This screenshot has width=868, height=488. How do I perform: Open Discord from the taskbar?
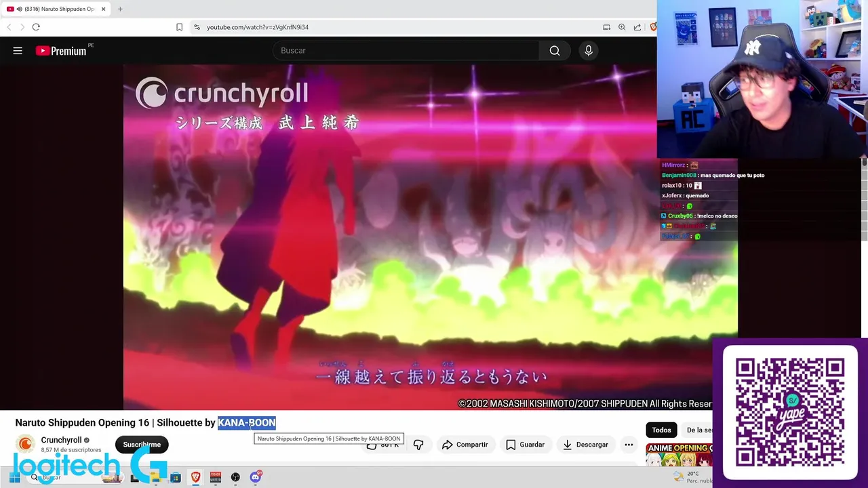click(x=256, y=477)
